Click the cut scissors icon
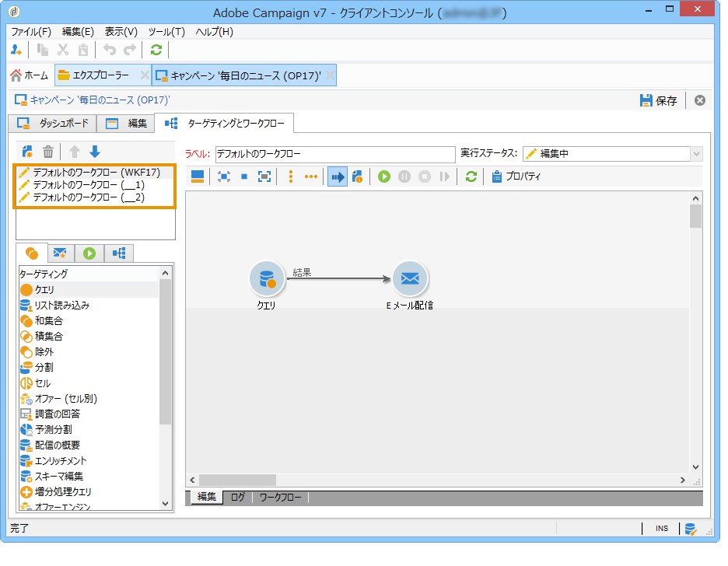Viewport: 728px width, 566px height. 63,50
